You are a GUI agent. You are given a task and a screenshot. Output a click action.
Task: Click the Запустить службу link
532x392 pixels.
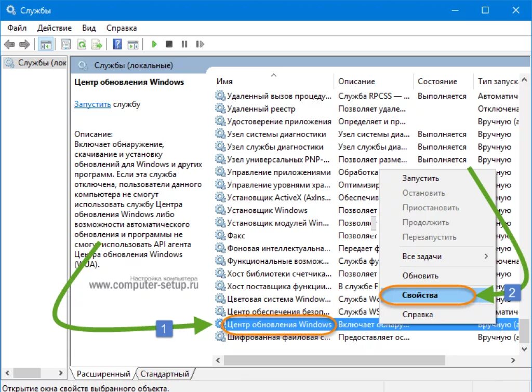coord(92,104)
